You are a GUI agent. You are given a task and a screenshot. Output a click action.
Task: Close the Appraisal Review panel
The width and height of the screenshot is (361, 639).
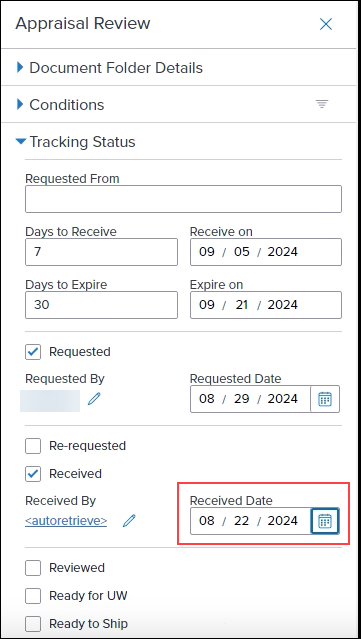326,24
